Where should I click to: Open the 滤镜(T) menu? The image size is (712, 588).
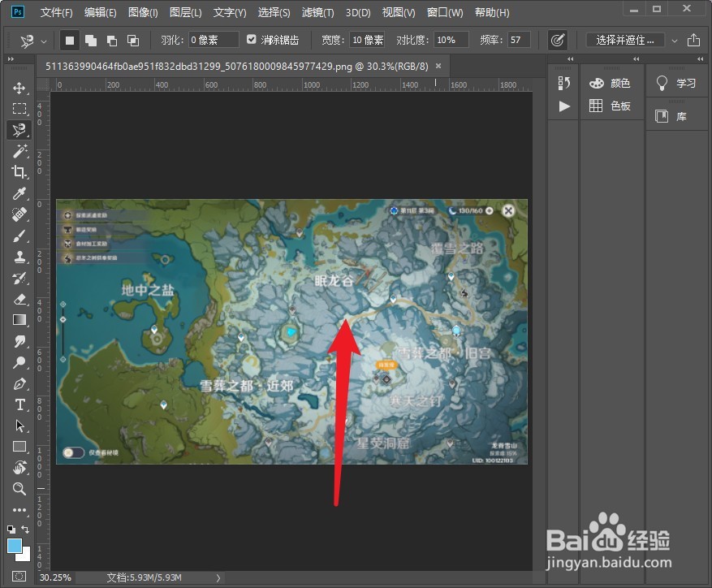tap(318, 12)
